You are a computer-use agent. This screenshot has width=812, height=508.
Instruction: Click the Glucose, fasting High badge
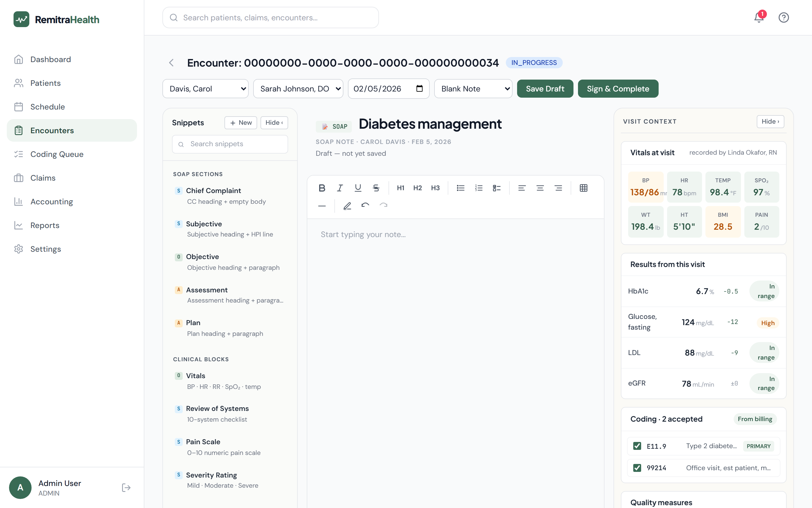pyautogui.click(x=768, y=323)
